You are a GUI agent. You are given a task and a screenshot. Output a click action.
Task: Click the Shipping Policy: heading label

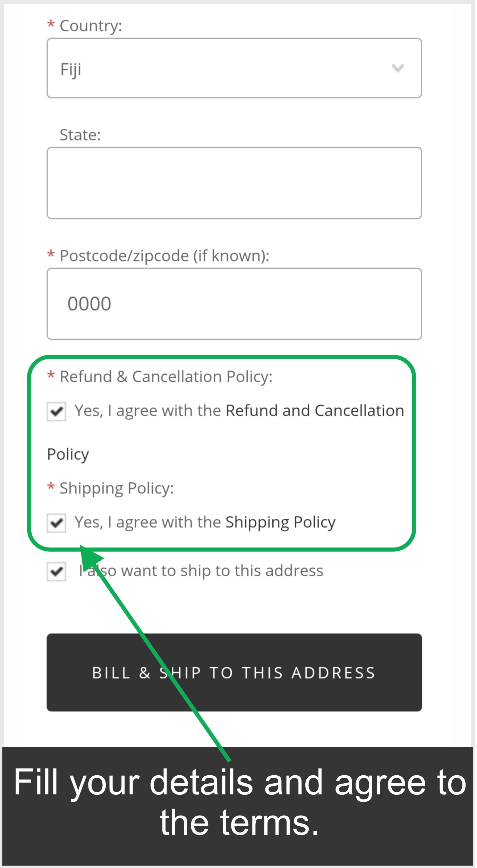coord(117,488)
